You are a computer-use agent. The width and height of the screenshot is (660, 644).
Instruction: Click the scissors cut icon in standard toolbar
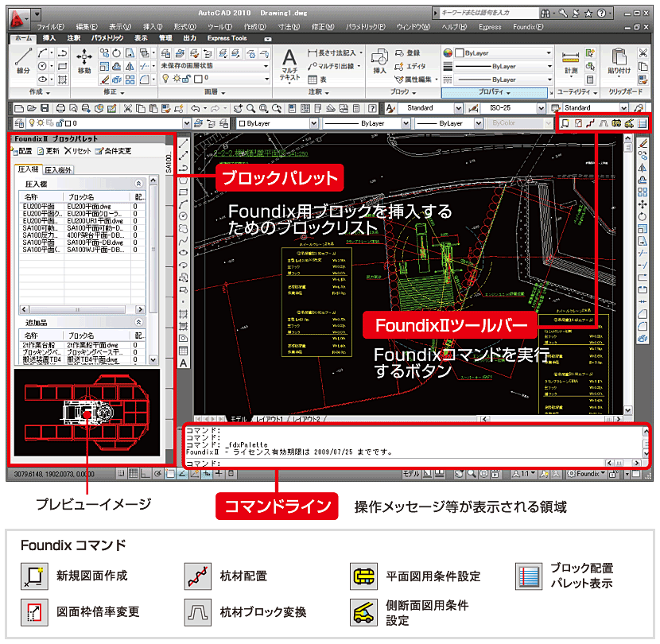(127, 108)
